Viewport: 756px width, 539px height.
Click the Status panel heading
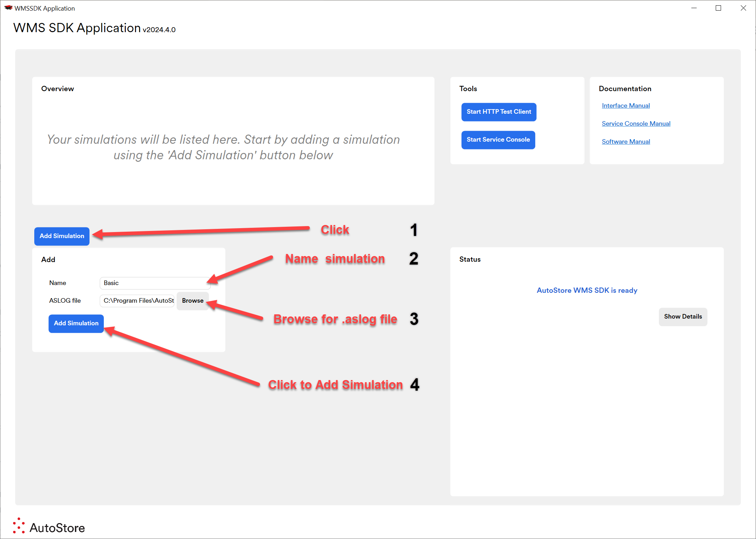tap(469, 259)
